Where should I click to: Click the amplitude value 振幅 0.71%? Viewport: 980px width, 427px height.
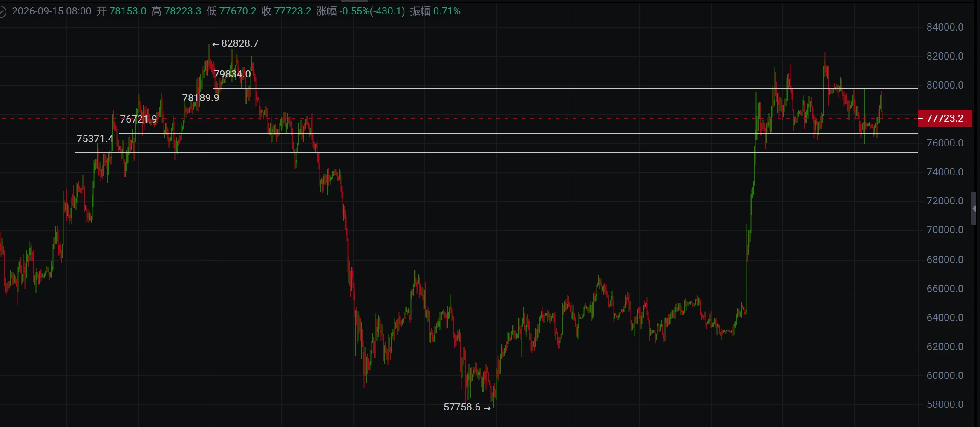(x=435, y=11)
